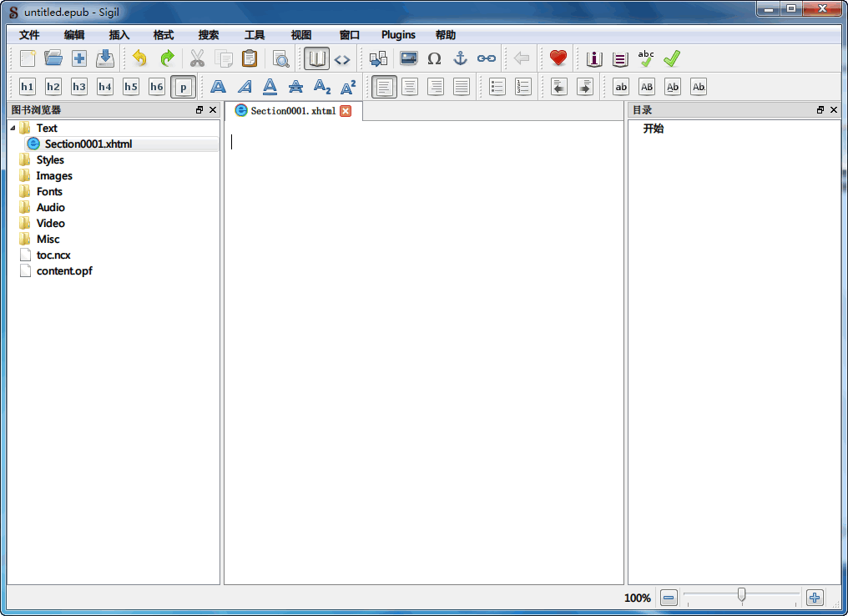Screen dimensions: 848x616
Task: Align text right
Action: coord(436,87)
